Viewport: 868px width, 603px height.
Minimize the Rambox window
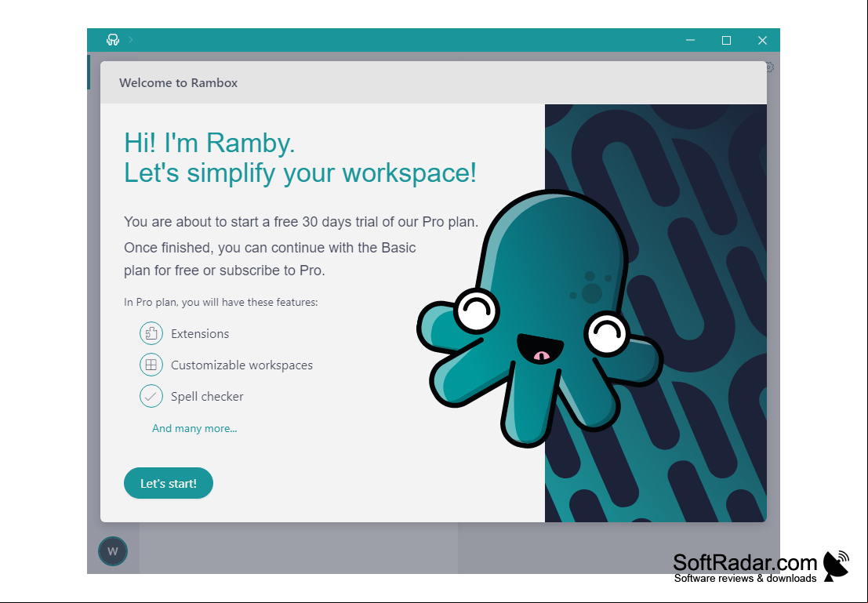tap(690, 40)
